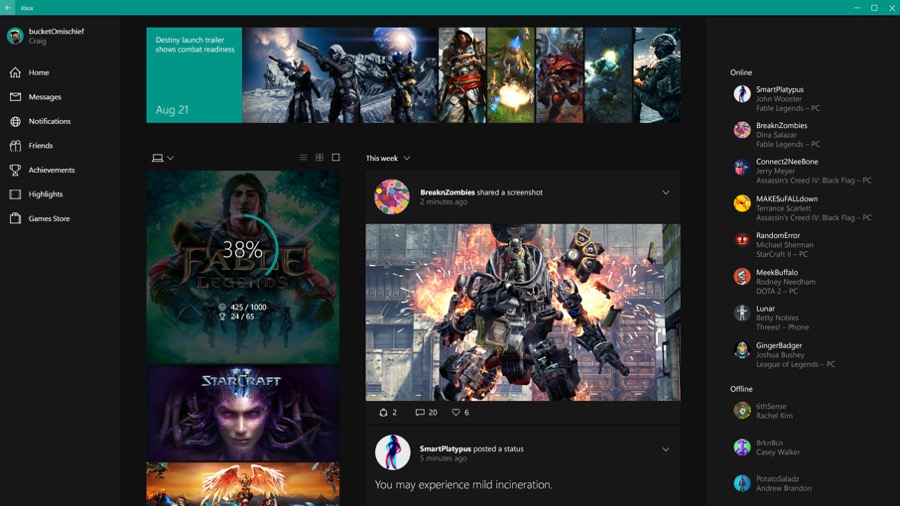Click SmartPlatypus name in status post
900x506 pixels.
click(x=445, y=449)
